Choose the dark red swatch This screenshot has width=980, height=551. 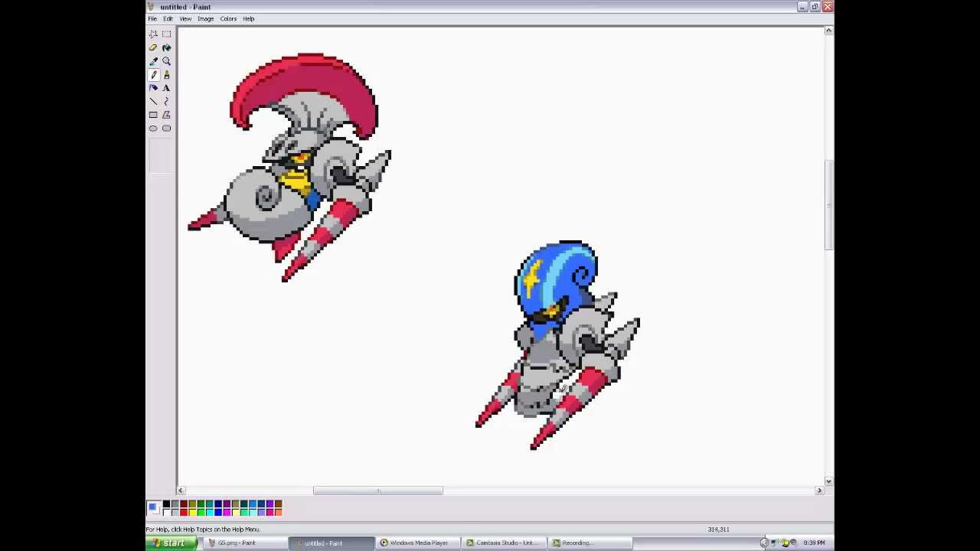point(184,504)
